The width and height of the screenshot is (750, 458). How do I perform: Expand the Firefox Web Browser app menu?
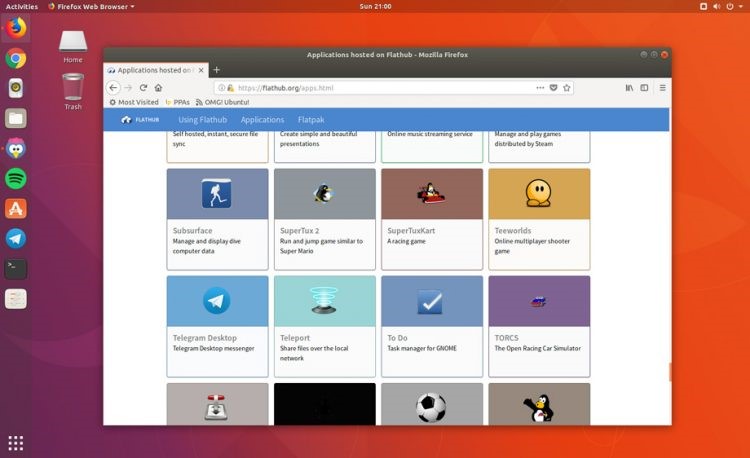pyautogui.click(x=95, y=6)
